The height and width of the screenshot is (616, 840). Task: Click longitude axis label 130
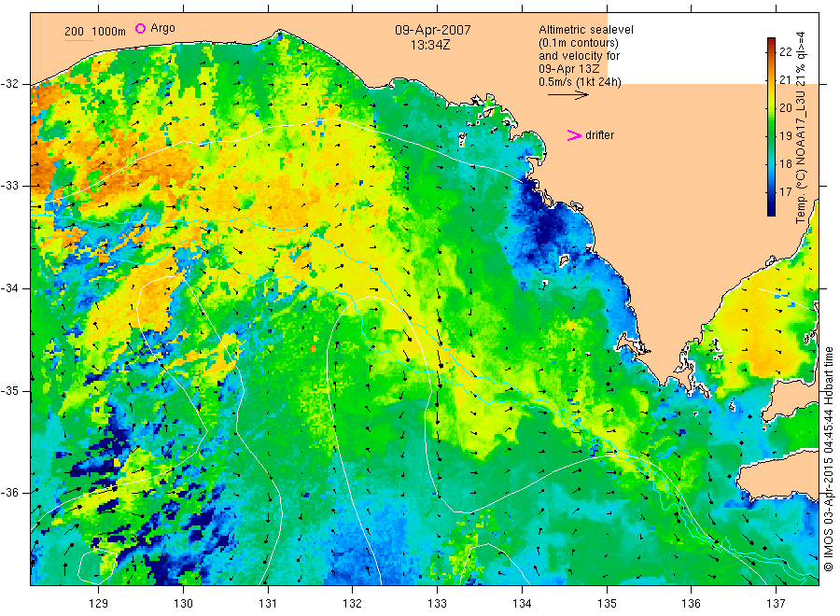click(x=183, y=604)
